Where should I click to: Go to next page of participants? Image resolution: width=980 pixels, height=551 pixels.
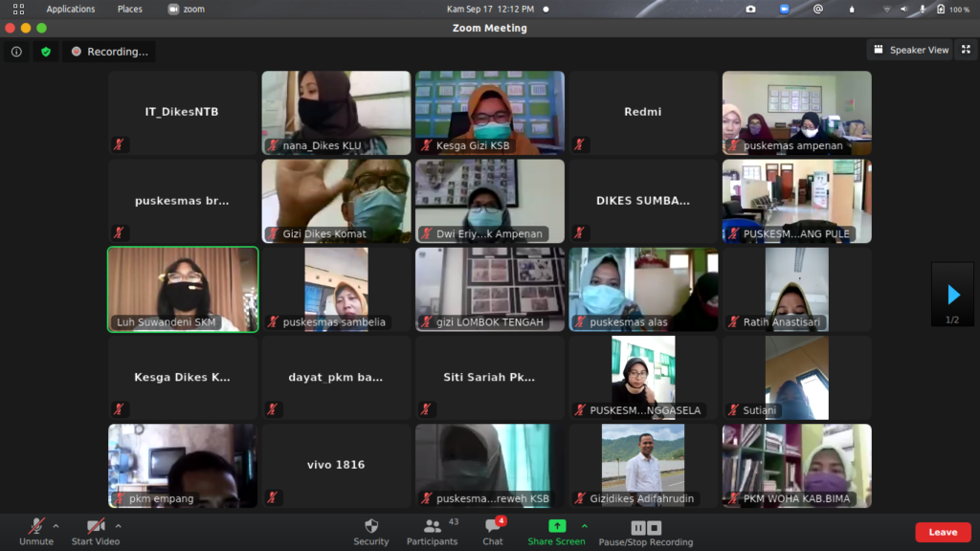pos(952,295)
